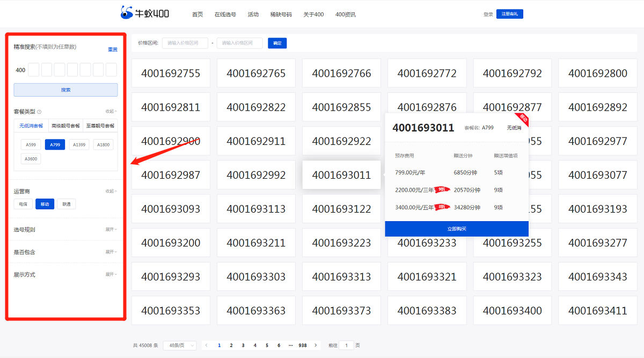Select the A1399 package option
Image resolution: width=644 pixels, height=358 pixels.
coord(79,144)
